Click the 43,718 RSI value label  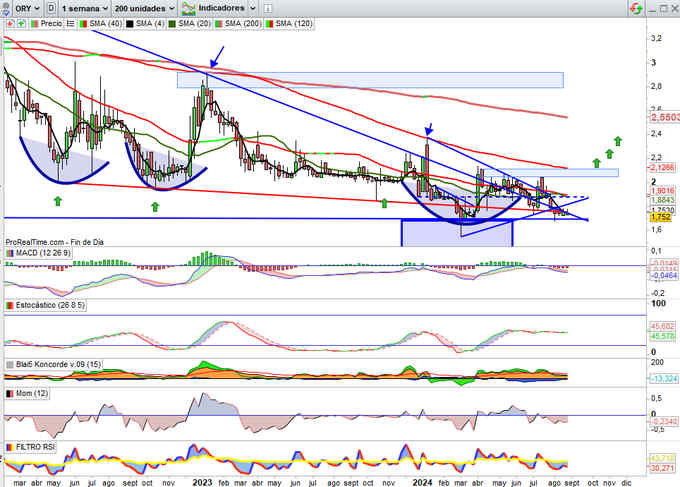(x=662, y=458)
